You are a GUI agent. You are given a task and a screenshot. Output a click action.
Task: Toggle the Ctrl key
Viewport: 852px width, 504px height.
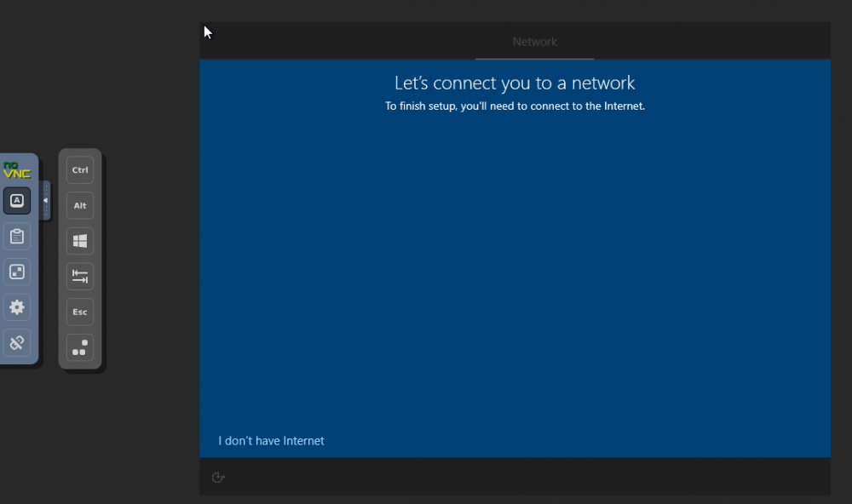80,170
